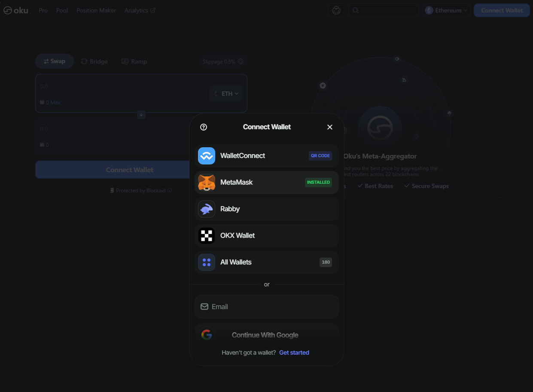Click the Oku logo in header

(16, 10)
